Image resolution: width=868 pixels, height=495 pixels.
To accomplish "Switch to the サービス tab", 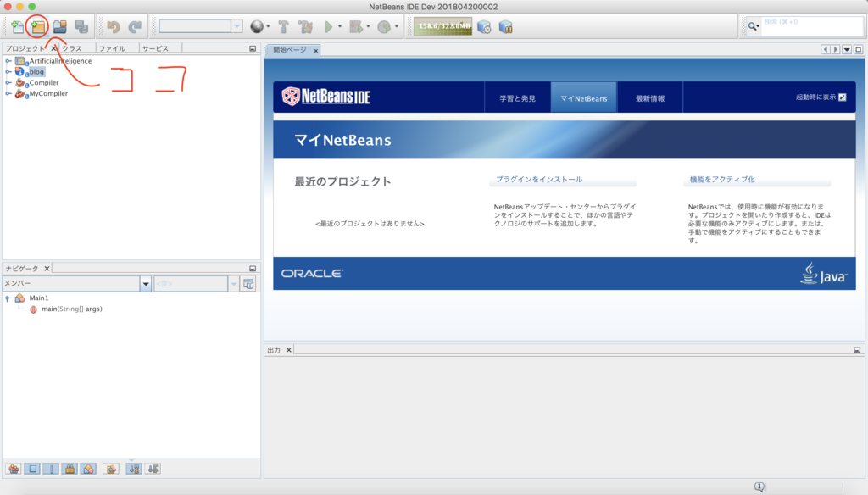I will pyautogui.click(x=156, y=48).
